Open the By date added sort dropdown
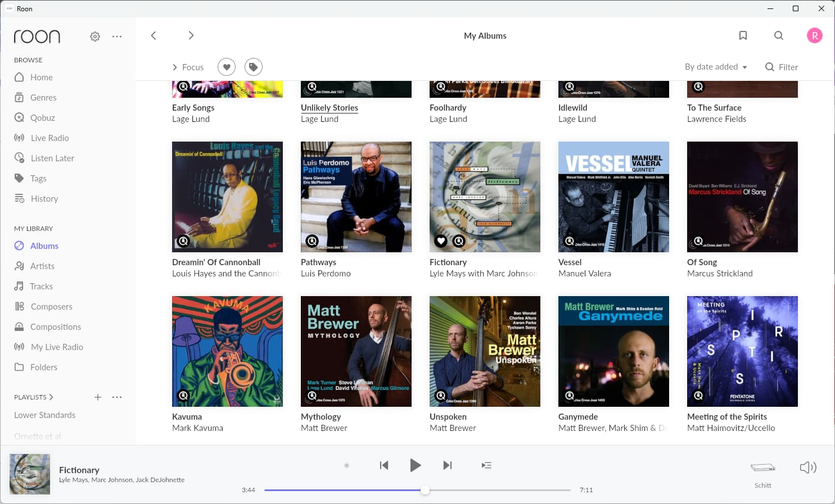The image size is (835, 504). 715,67
